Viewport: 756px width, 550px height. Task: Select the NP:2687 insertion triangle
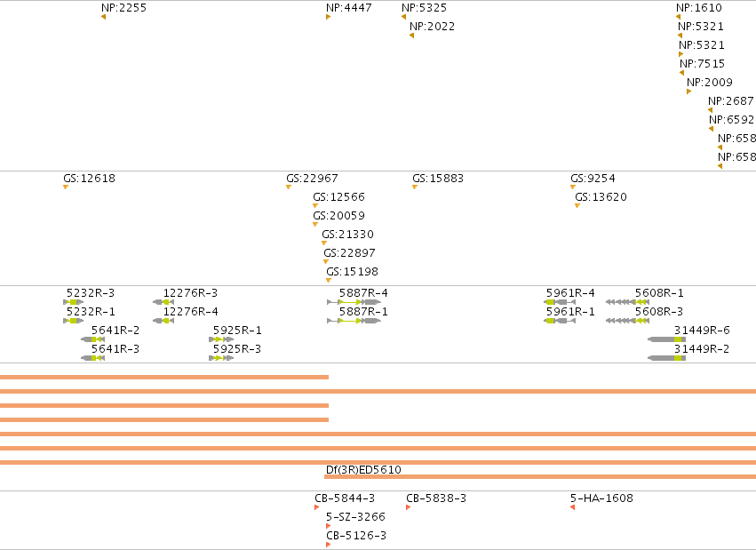tap(710, 110)
